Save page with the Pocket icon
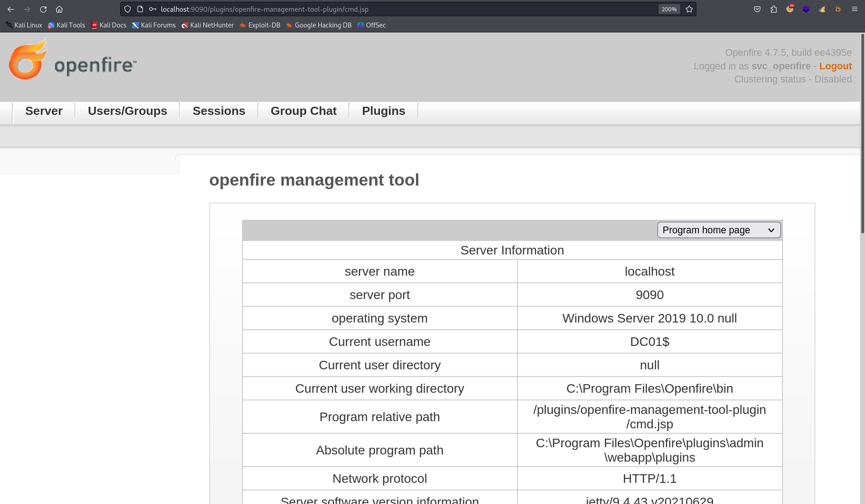 pos(757,9)
